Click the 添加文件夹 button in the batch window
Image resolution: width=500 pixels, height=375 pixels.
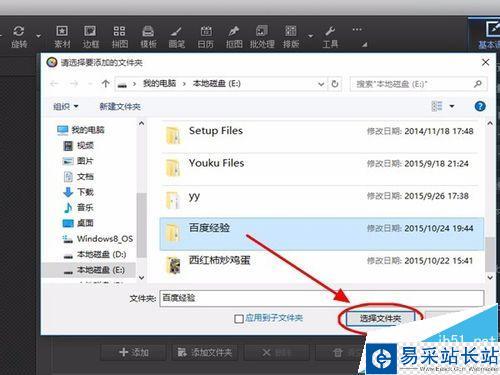(x=205, y=352)
